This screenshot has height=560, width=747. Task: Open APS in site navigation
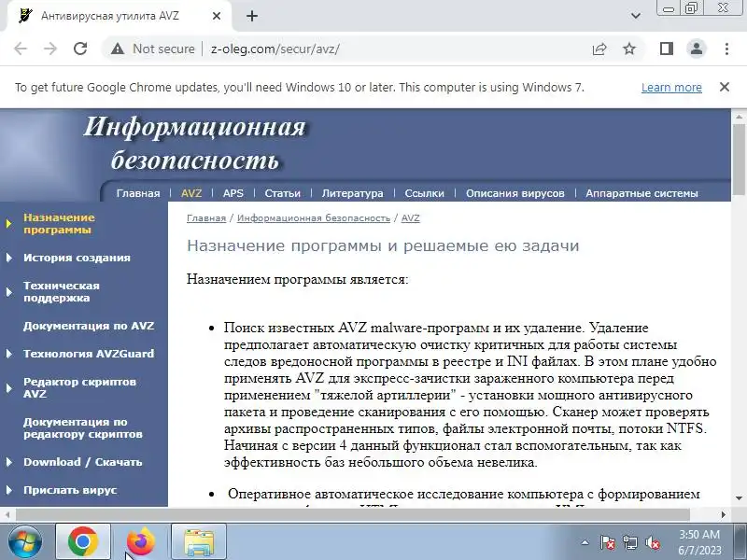pos(233,193)
